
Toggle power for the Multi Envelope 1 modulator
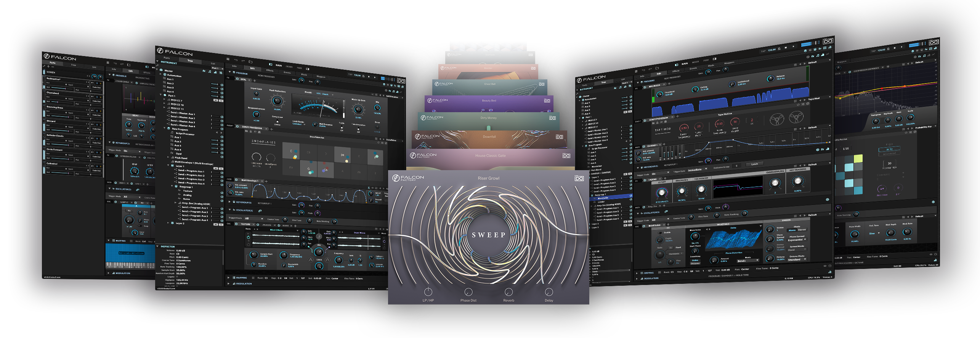coord(237,180)
